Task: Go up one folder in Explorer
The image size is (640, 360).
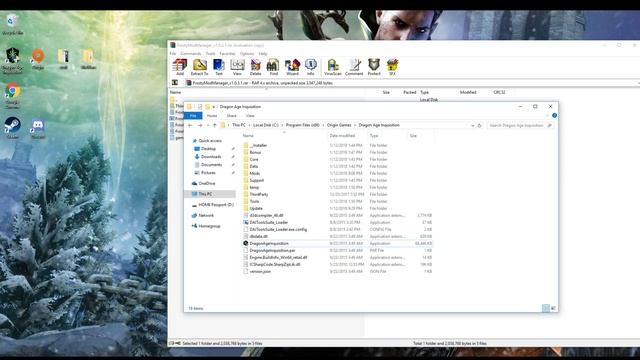Action: [215, 126]
